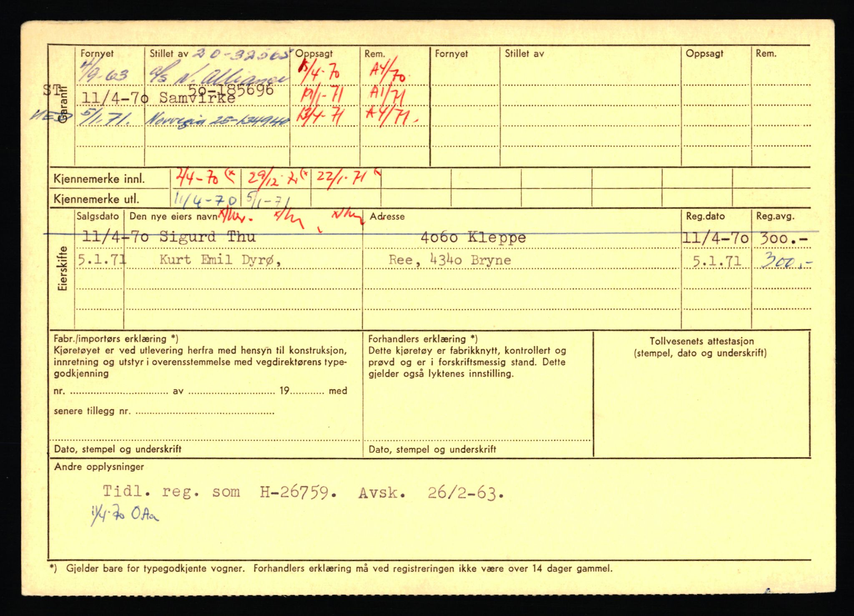Select the 'Tollvesenets attestasjon' heading
Image resolution: width=854 pixels, height=616 pixels.
pos(701,341)
